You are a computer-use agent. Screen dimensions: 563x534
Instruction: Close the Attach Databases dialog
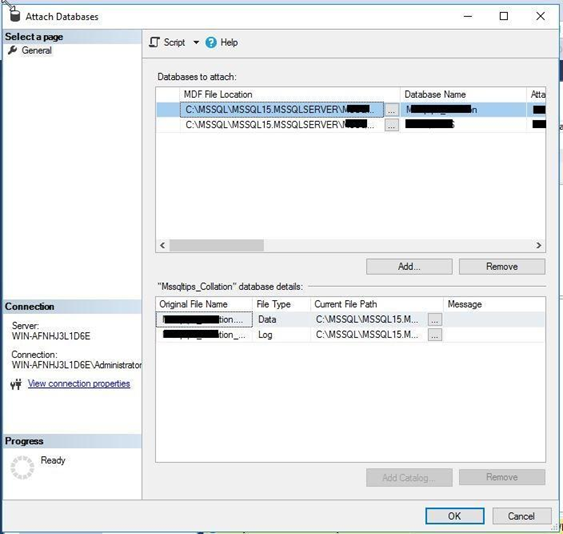point(540,16)
